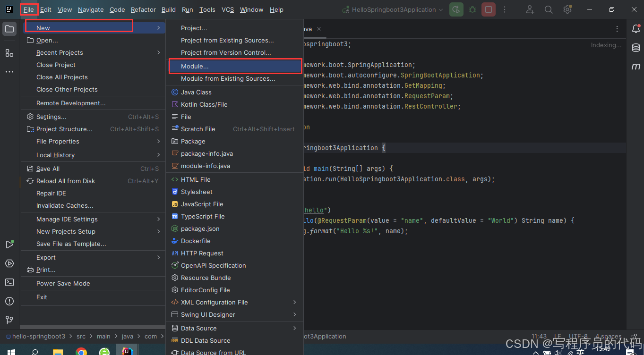This screenshot has width=644, height=355.
Task: Run the application with the green run icon
Action: click(456, 9)
